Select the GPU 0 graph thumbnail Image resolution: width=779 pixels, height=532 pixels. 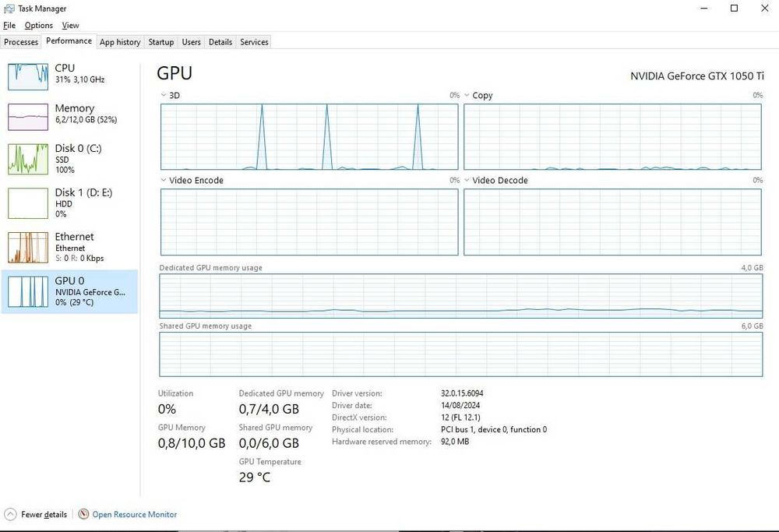[28, 291]
